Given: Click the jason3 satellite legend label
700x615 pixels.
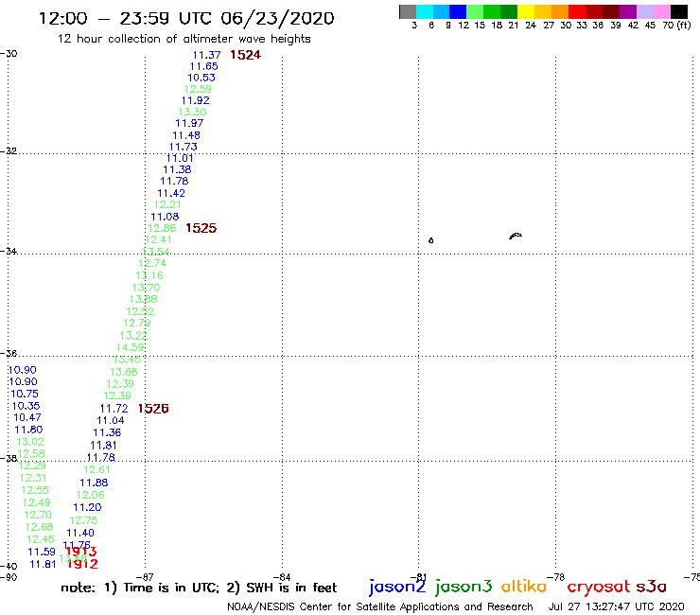Looking at the screenshot, I should point(464,587).
